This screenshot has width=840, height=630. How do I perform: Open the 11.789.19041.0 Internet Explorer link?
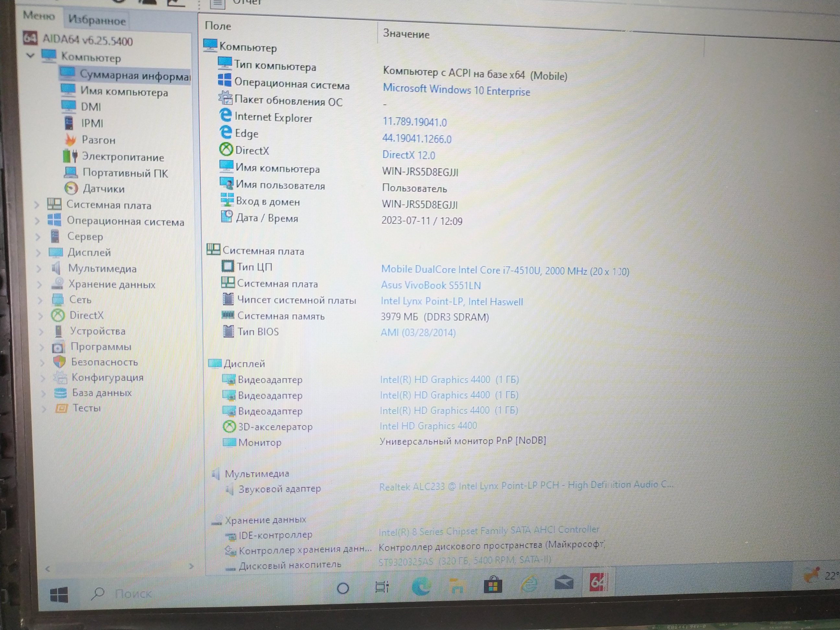[x=415, y=122]
